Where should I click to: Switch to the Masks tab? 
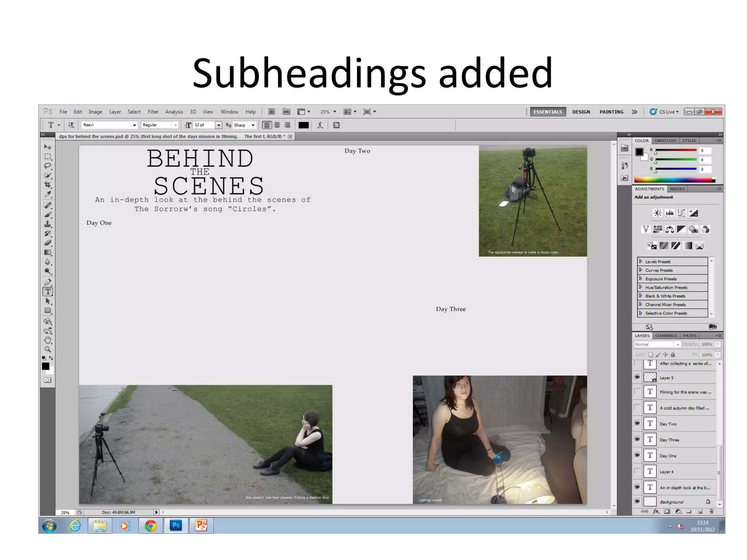(677, 189)
